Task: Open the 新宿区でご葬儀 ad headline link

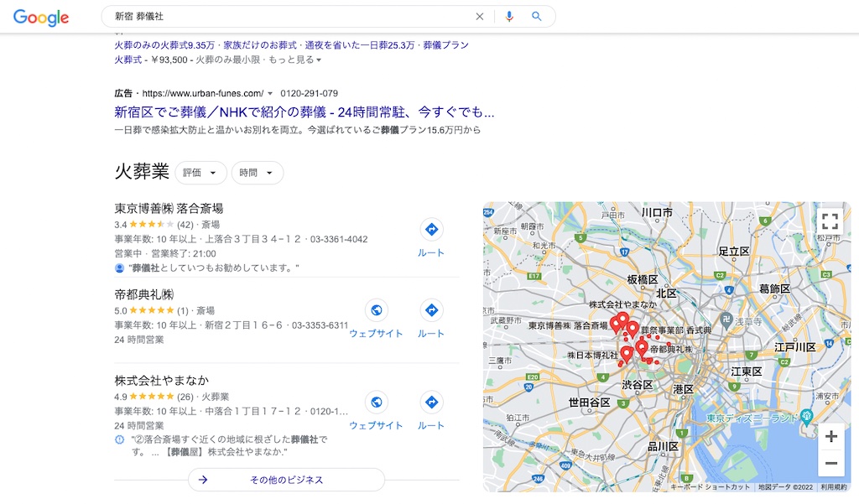Action: tap(304, 112)
